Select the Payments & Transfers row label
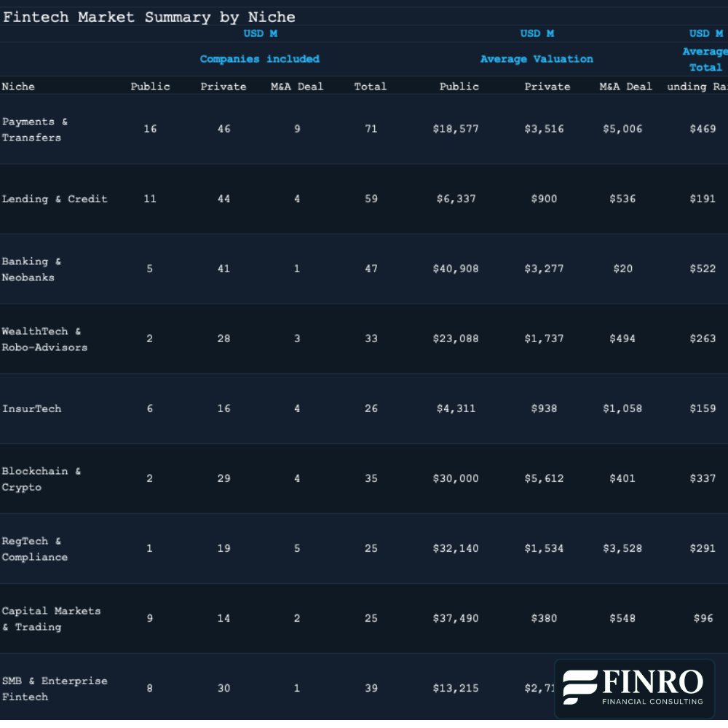This screenshot has width=728, height=728. (x=36, y=129)
